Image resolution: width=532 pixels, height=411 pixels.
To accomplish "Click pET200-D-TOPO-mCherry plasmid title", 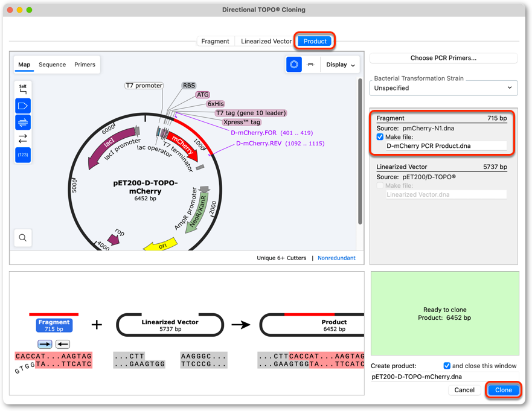I will [x=145, y=187].
